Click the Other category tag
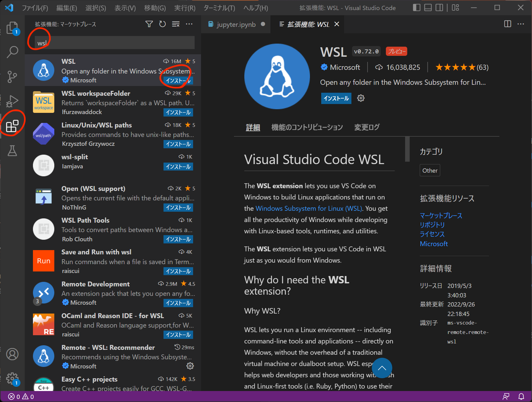The width and height of the screenshot is (532, 402). point(430,170)
